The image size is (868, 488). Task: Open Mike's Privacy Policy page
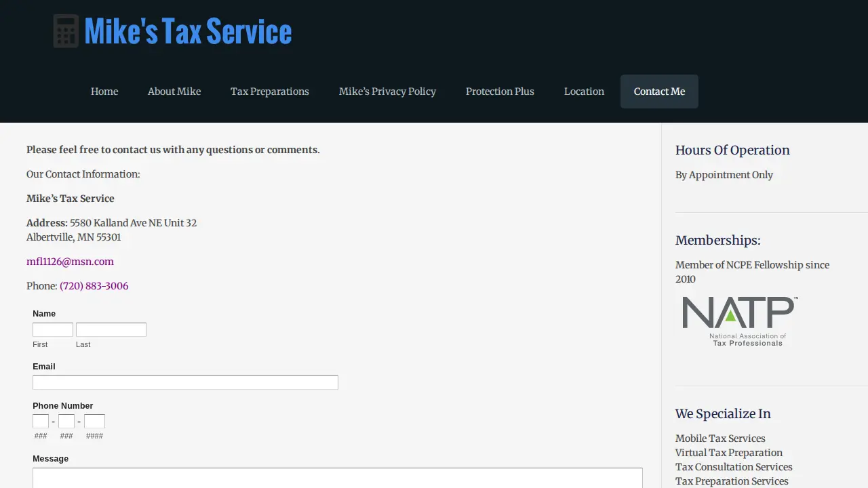click(x=387, y=91)
